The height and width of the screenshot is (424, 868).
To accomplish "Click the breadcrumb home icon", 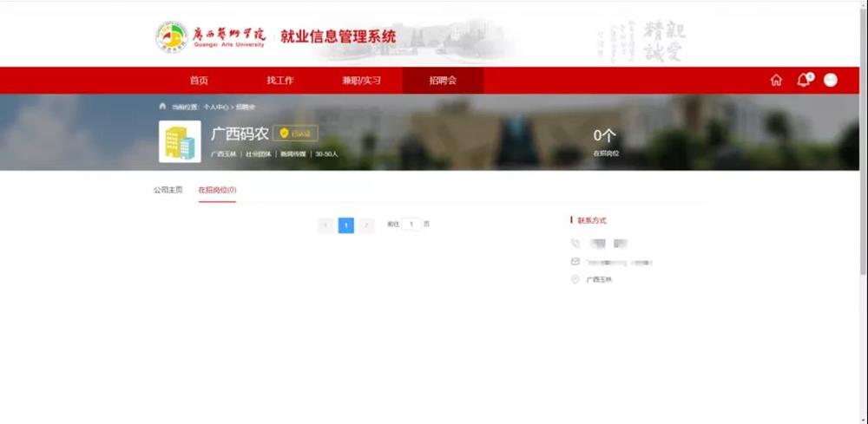I will (162, 107).
